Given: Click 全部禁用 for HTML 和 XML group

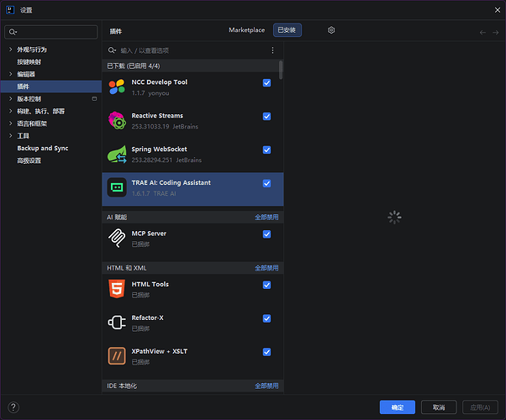Looking at the screenshot, I should click(x=266, y=268).
